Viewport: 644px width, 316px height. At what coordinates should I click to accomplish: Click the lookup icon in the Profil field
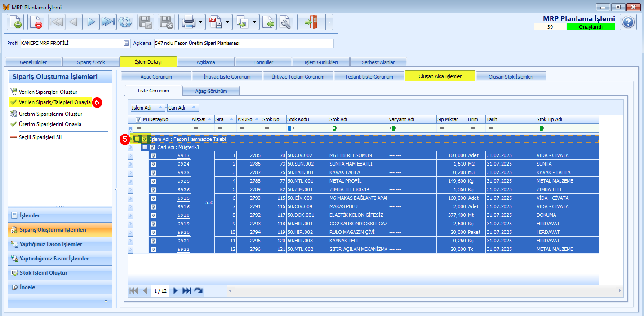coord(126,43)
